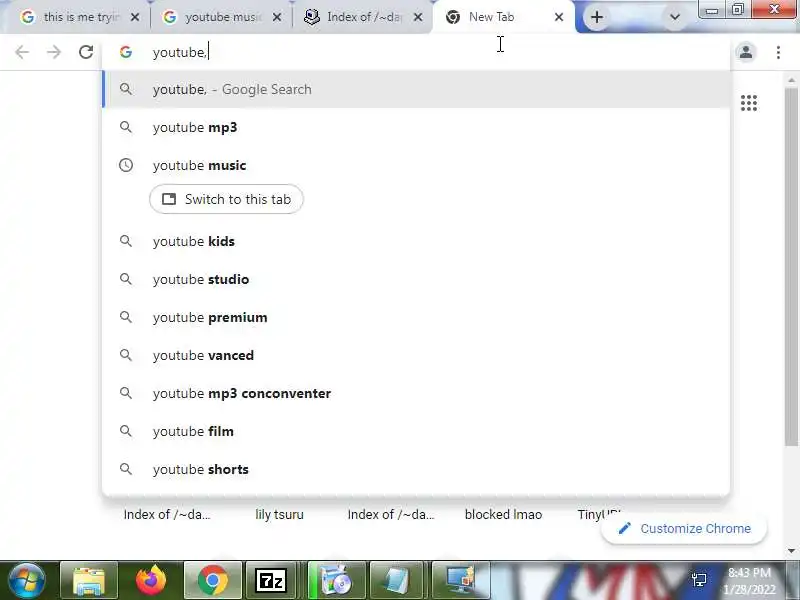Select 'youtube mp3 conconventer' suggestion
Image resolution: width=800 pixels, height=600 pixels.
pyautogui.click(x=416, y=393)
